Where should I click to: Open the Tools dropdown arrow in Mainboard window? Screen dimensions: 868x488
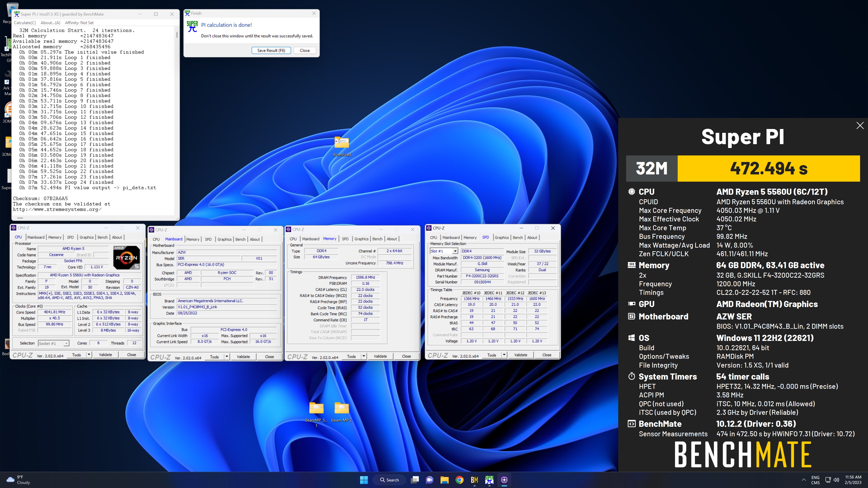coord(227,357)
